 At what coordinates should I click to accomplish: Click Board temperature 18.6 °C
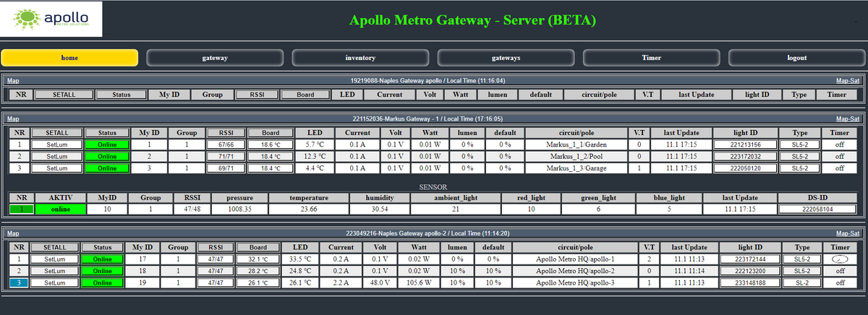click(271, 144)
